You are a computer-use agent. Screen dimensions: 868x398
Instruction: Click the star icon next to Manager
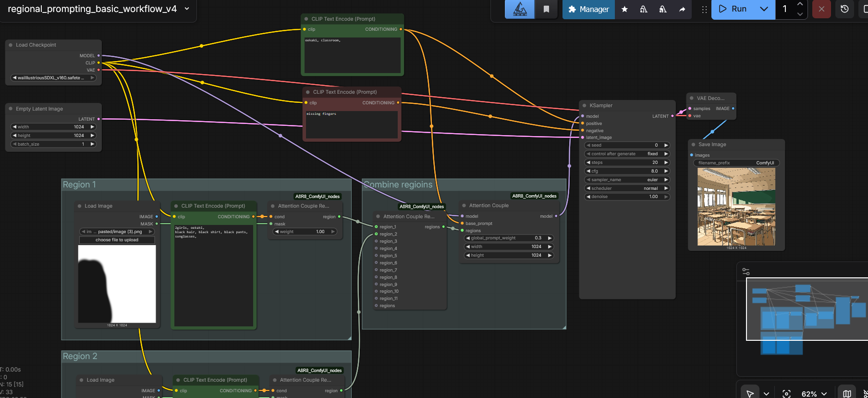click(x=624, y=9)
